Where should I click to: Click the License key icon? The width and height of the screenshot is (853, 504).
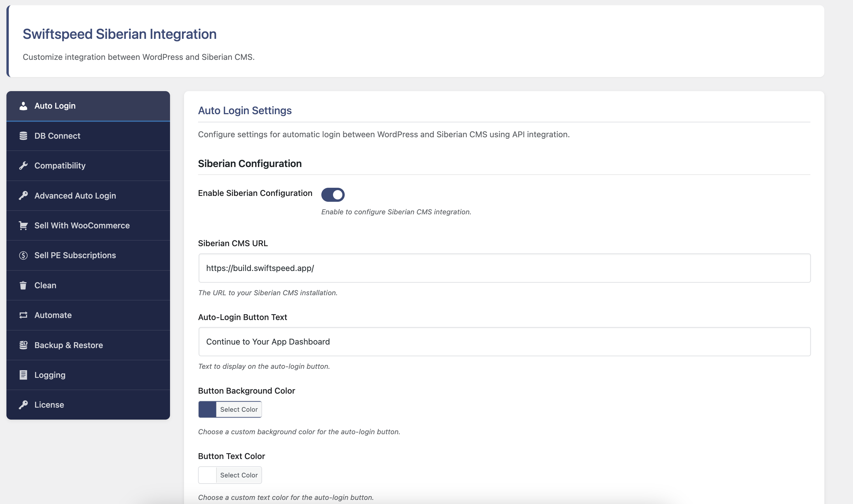pyautogui.click(x=23, y=405)
